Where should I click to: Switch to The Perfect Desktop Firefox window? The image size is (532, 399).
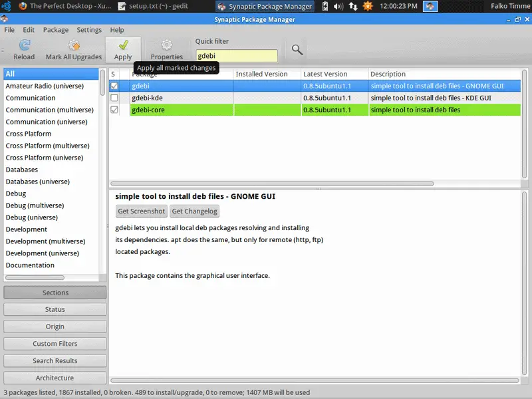(x=65, y=6)
